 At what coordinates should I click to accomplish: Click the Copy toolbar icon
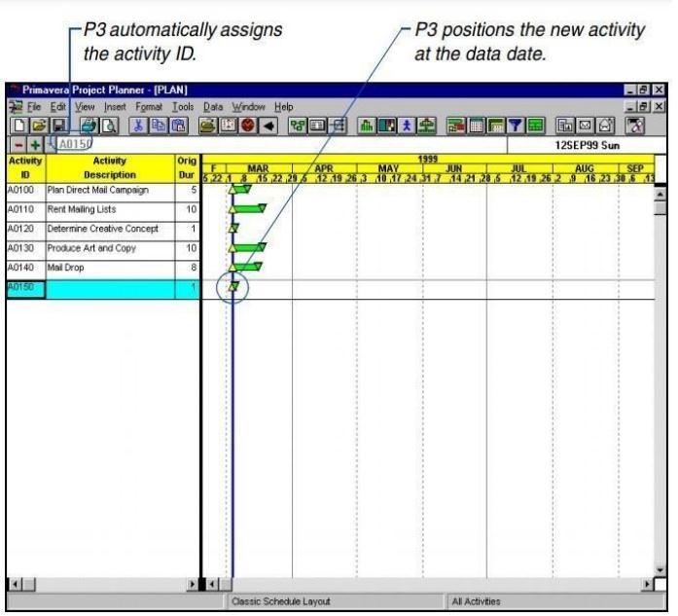click(159, 126)
